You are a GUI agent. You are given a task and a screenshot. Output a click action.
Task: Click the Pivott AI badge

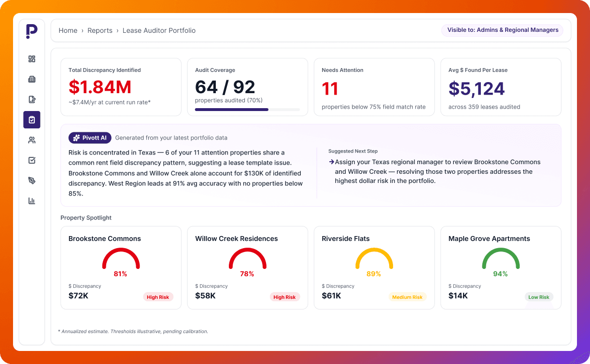[x=90, y=138]
